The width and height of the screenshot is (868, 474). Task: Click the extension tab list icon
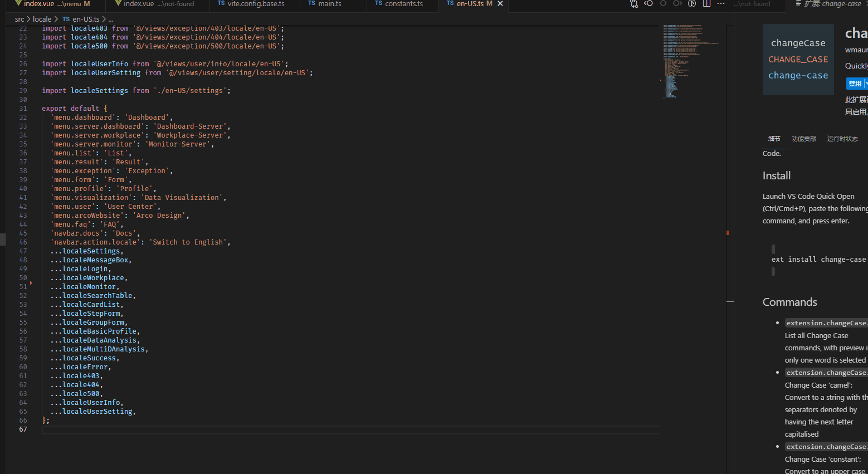tap(798, 3)
